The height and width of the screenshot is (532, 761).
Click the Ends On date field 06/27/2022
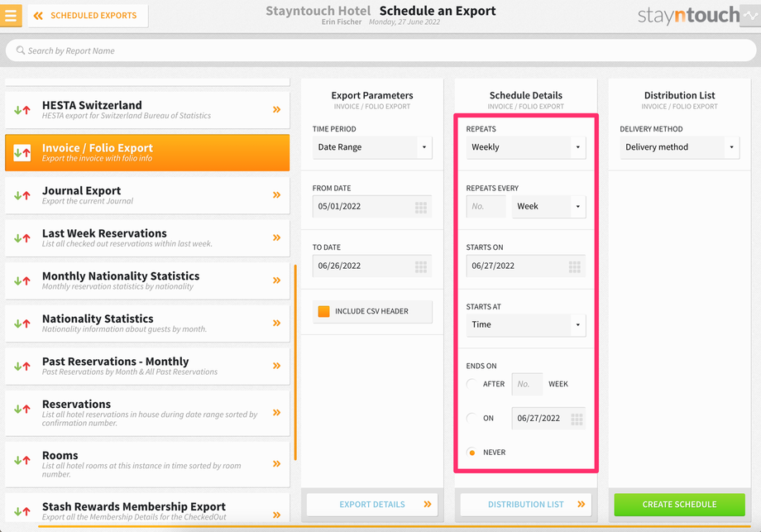coord(548,419)
